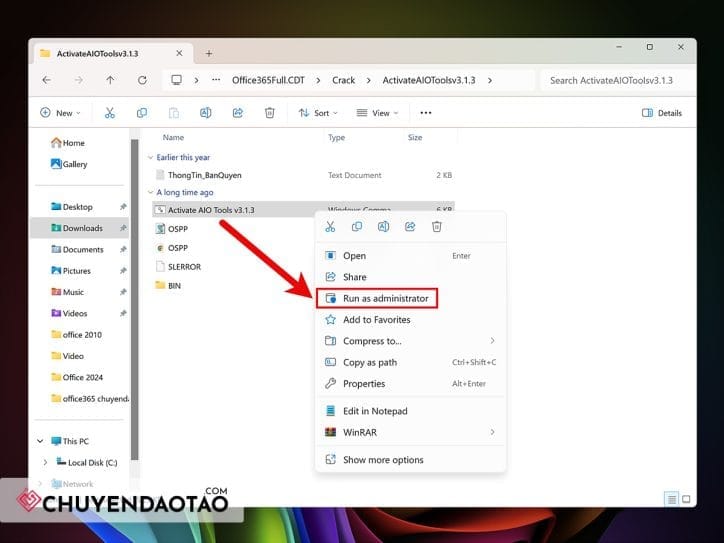Expand the Local Disk (C:) node
This screenshot has height=543, width=724.
click(x=45, y=462)
